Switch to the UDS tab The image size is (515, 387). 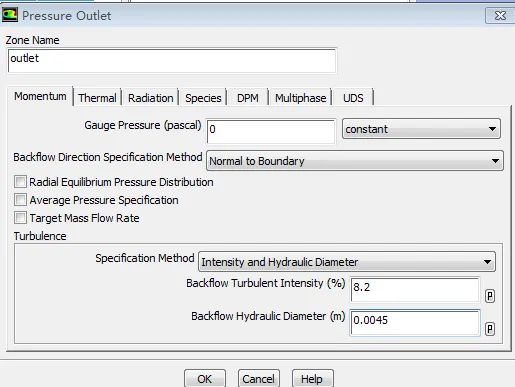pos(353,98)
